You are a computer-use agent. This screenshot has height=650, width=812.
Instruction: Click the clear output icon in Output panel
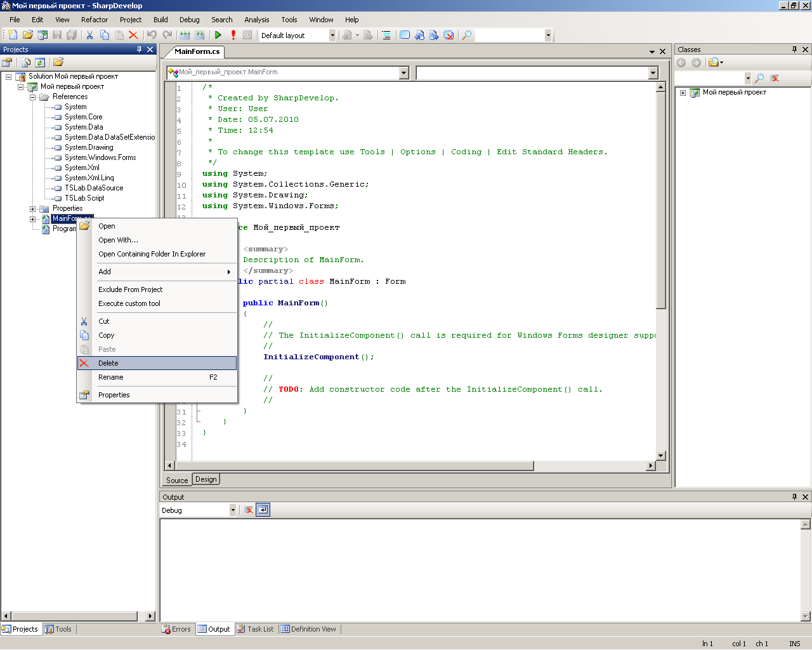[x=249, y=510]
